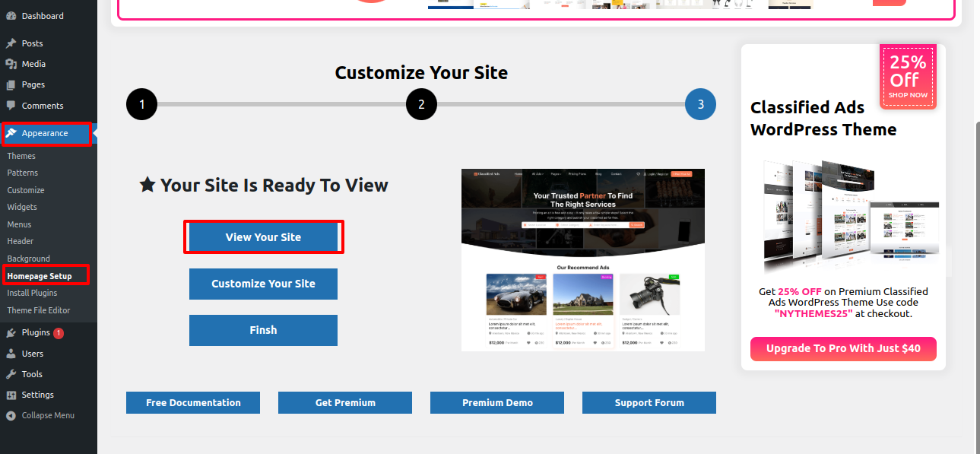This screenshot has height=454, width=980.
Task: Click the wrench icon for Tools
Action: (11, 374)
